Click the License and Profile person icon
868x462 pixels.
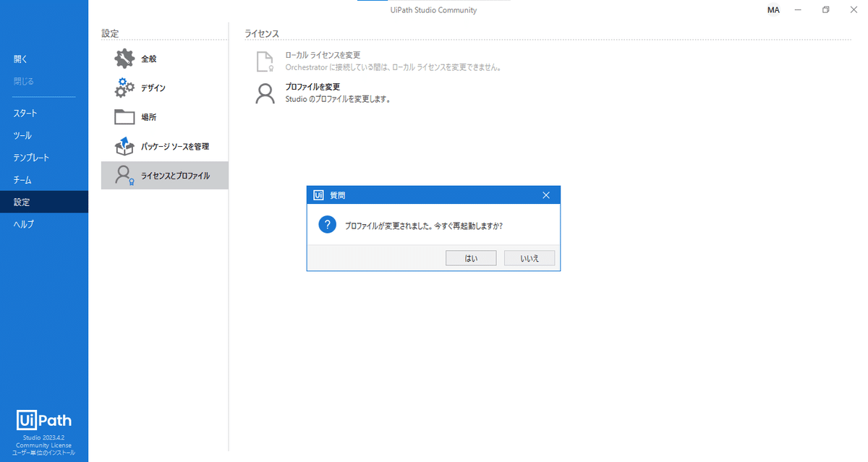(124, 176)
